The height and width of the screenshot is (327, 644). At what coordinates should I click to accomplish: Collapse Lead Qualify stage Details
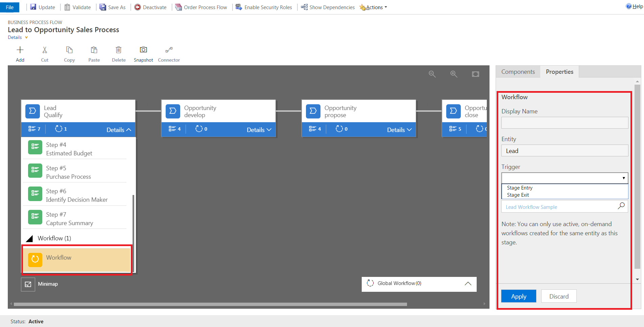[x=119, y=130]
